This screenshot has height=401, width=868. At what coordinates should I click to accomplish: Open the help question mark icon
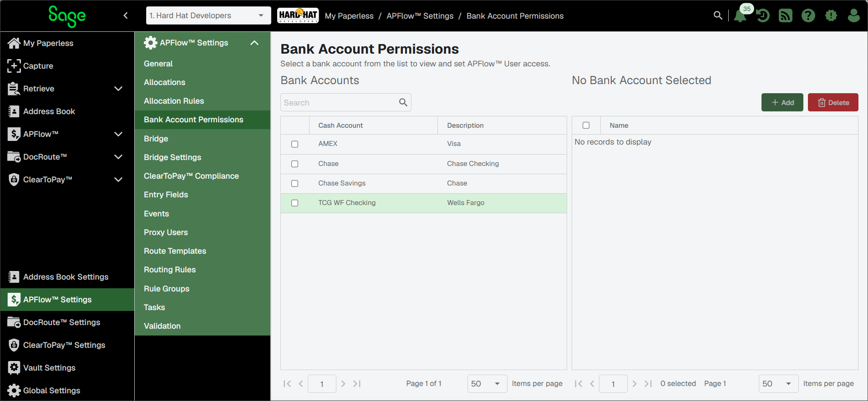[x=808, y=15]
